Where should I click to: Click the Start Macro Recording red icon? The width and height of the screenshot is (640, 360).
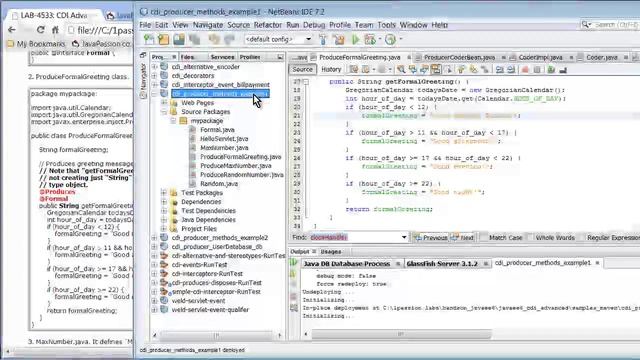pos(525,70)
